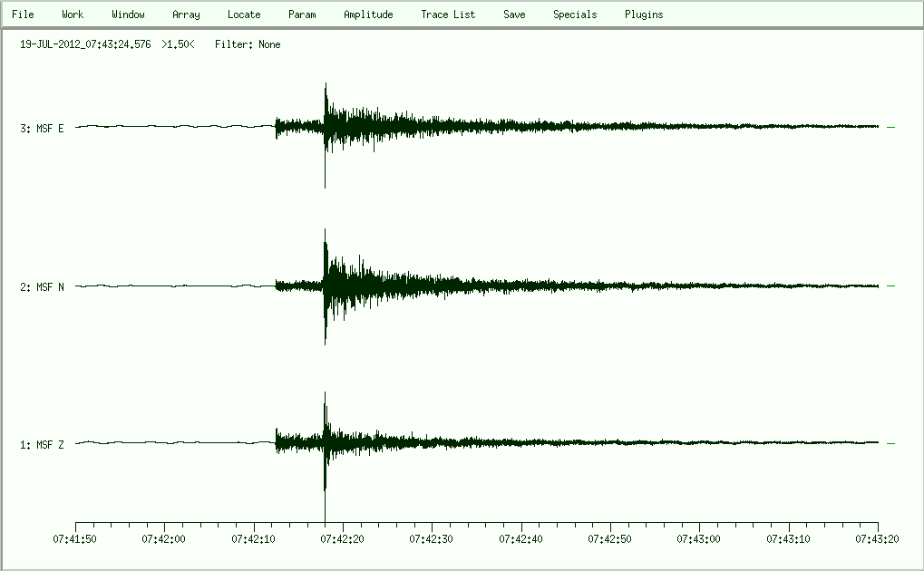Viewport: 924px width, 571px height.
Task: Open the Specials menu
Action: click(x=575, y=15)
